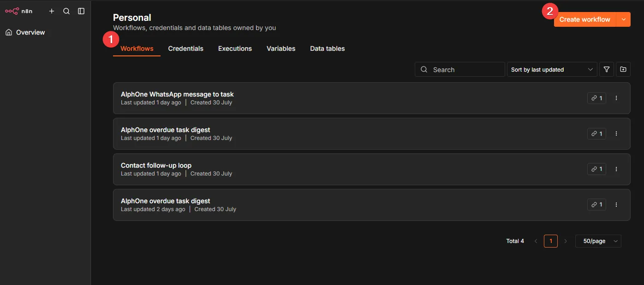This screenshot has width=644, height=285.
Task: Open the 50/page size dropdown
Action: [x=598, y=241]
